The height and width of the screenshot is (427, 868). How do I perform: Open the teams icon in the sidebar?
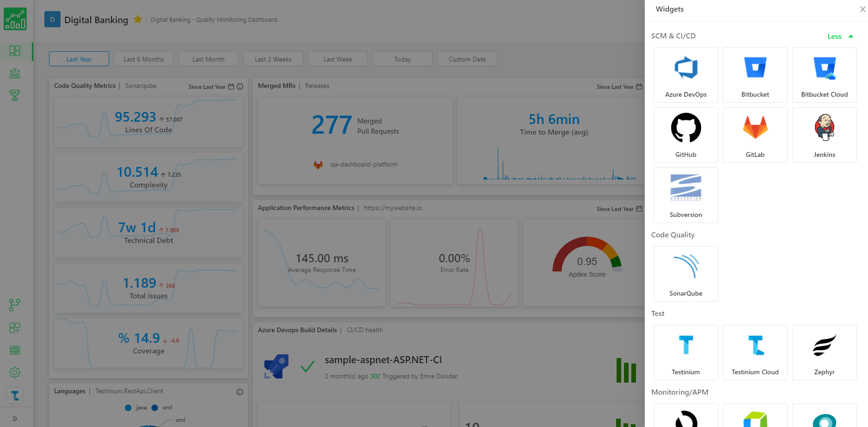pos(15,73)
